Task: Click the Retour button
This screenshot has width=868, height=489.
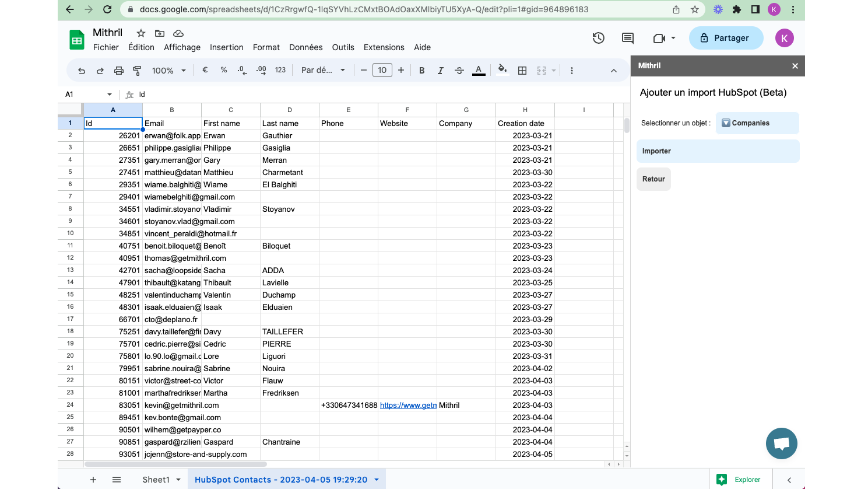Action: pos(653,179)
